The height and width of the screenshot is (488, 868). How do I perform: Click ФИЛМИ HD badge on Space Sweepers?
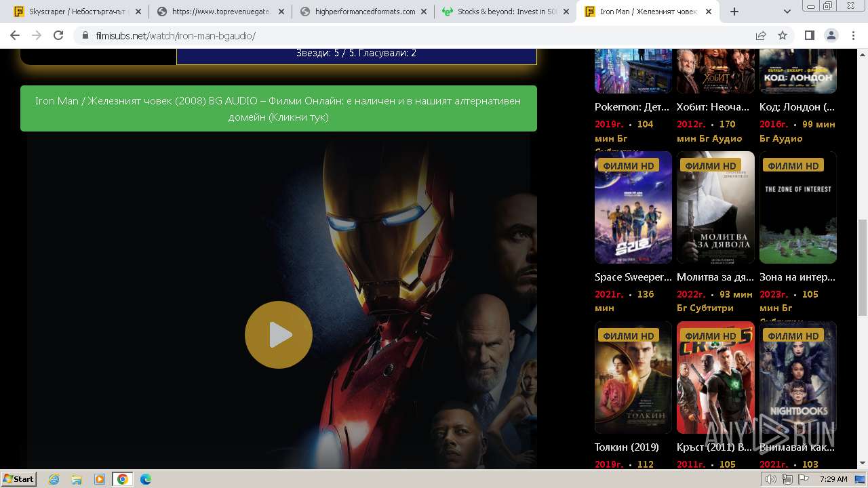click(x=629, y=165)
